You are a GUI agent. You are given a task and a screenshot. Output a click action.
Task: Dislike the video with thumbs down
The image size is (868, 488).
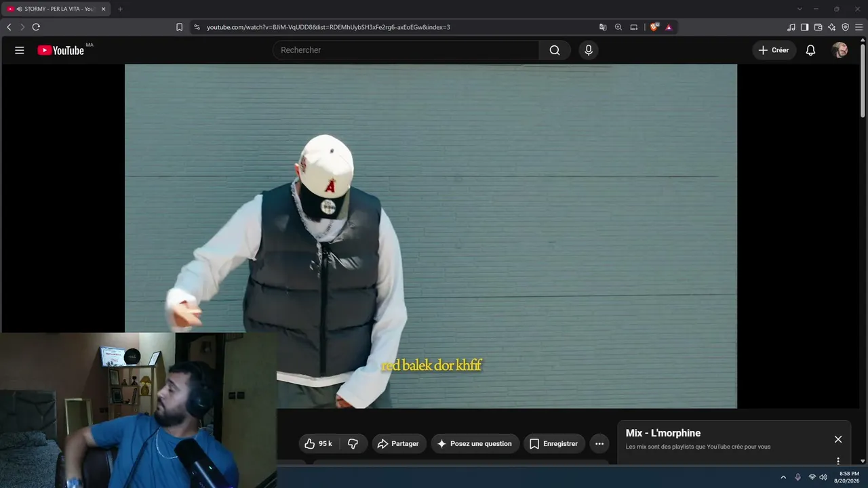(353, 444)
